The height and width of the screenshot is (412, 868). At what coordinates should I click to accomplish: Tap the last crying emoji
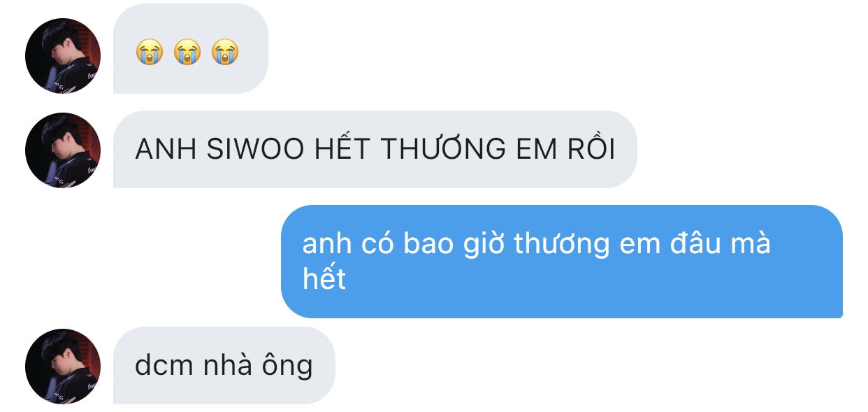(x=225, y=52)
